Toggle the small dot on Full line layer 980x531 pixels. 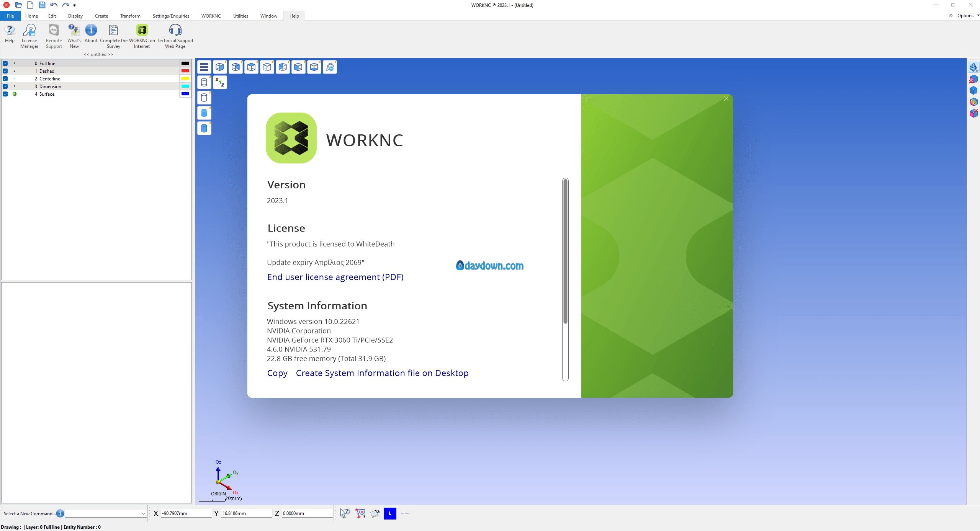[x=15, y=63]
